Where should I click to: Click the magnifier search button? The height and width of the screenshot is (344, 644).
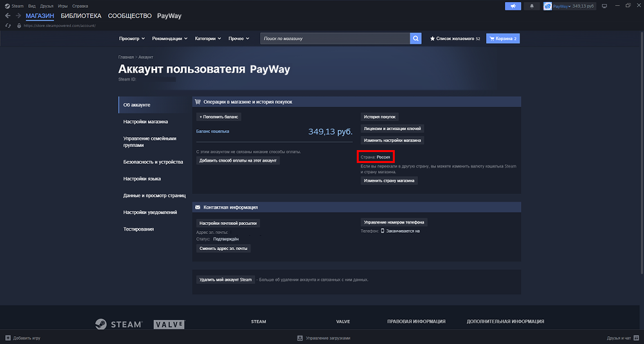(415, 39)
